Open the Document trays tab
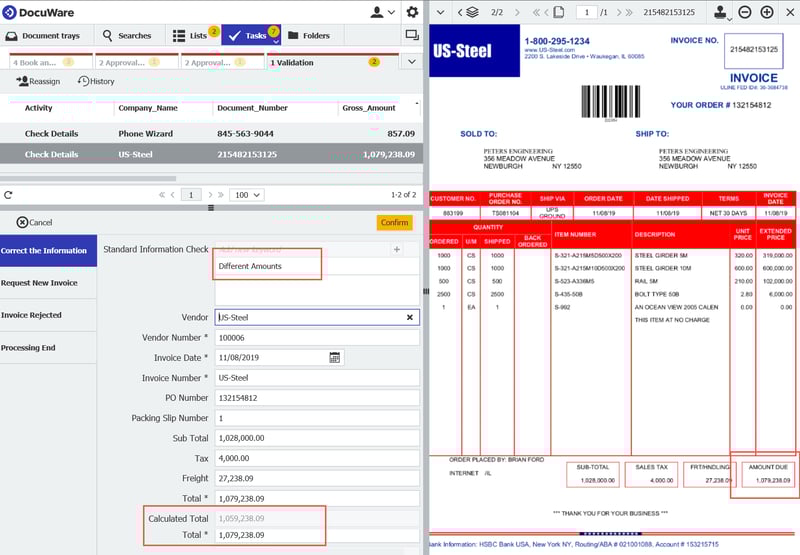 [46, 35]
